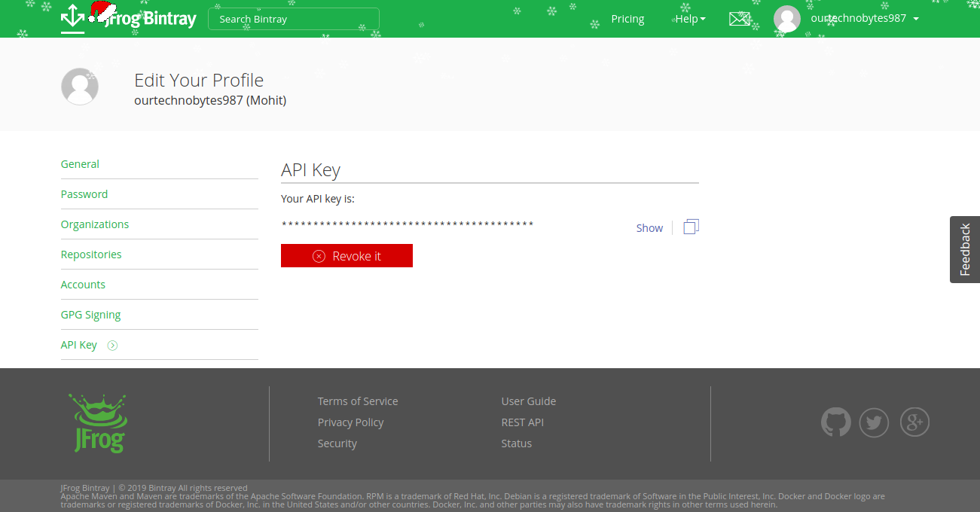980x512 pixels.
Task: Open the Feedback side tab
Action: 965,249
